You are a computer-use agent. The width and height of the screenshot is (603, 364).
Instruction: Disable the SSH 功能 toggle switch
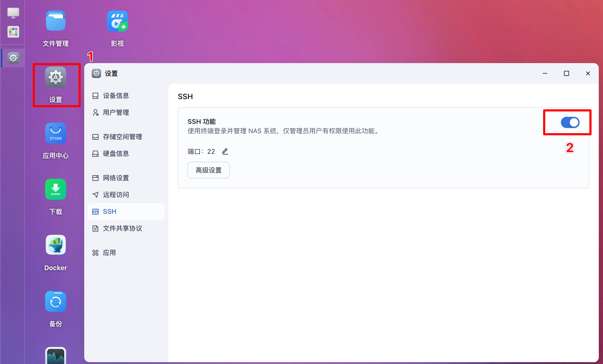(x=570, y=122)
